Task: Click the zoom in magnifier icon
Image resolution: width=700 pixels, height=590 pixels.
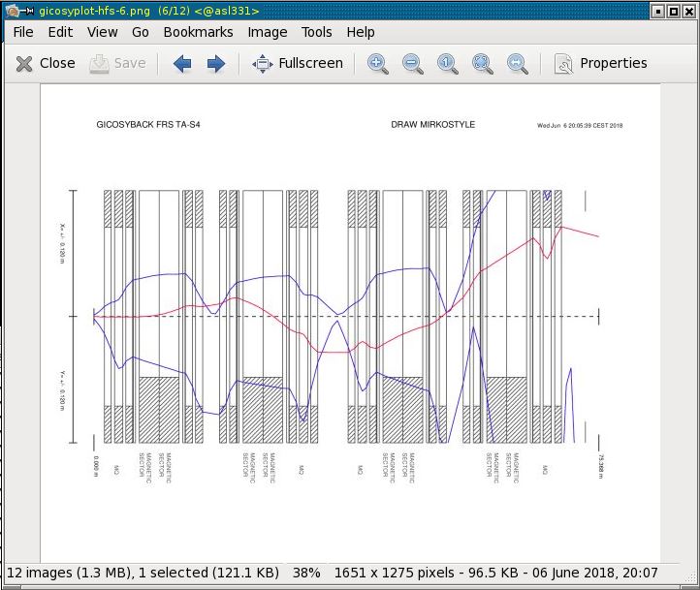Action: coord(378,64)
